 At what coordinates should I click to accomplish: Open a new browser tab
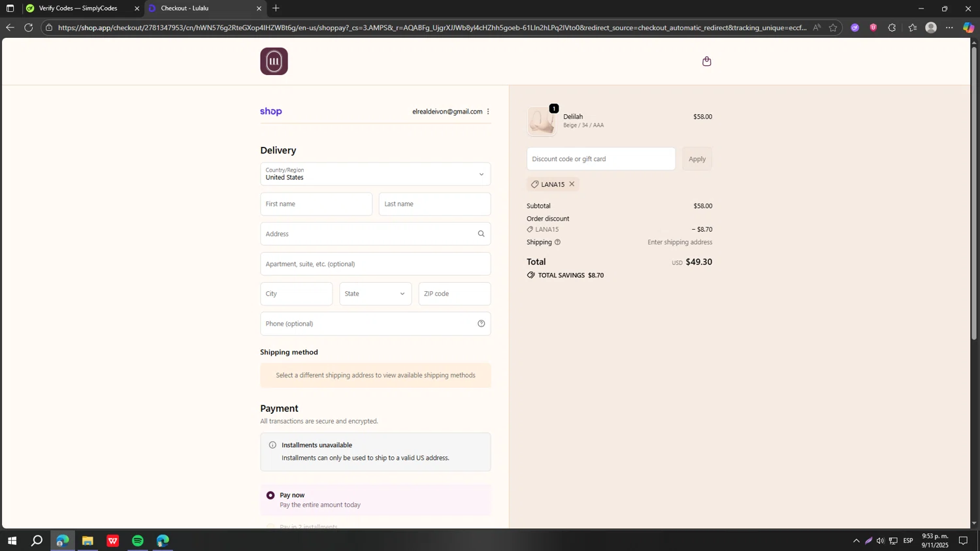pos(276,8)
